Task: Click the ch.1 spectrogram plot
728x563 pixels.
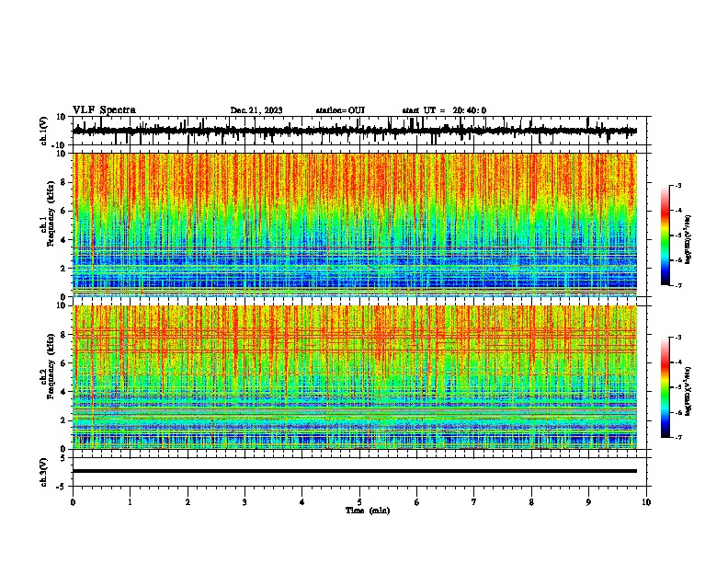Action: click(x=355, y=224)
